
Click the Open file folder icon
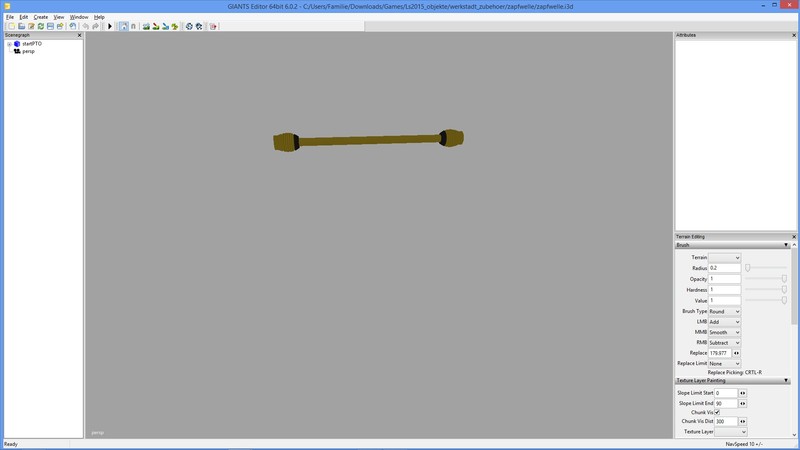point(21,26)
